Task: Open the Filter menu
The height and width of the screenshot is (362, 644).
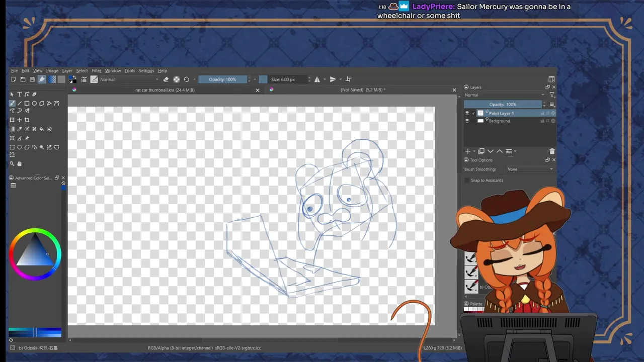Action: 96,71
